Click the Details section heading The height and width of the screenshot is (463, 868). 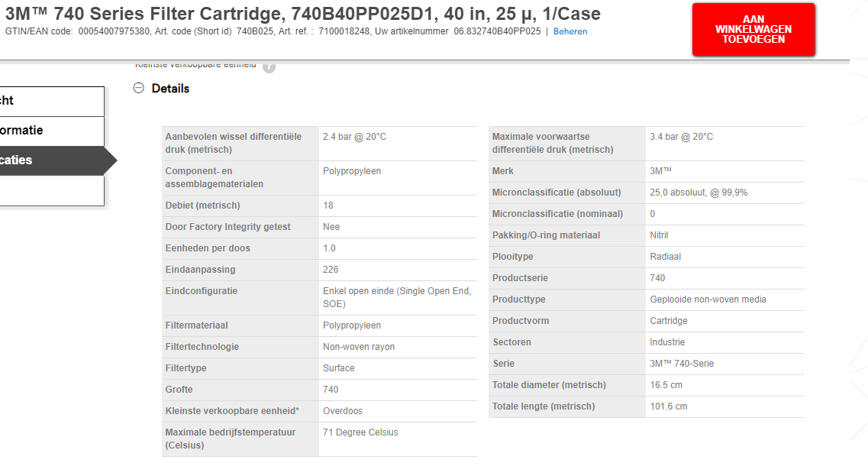[x=170, y=89]
